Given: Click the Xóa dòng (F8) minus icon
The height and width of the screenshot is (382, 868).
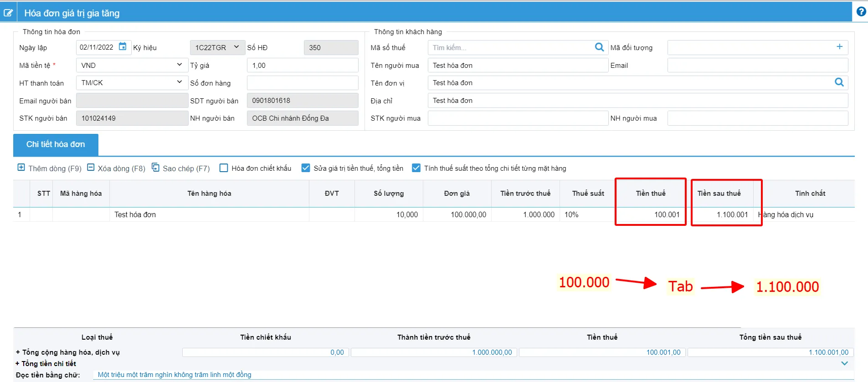Looking at the screenshot, I should coord(91,167).
